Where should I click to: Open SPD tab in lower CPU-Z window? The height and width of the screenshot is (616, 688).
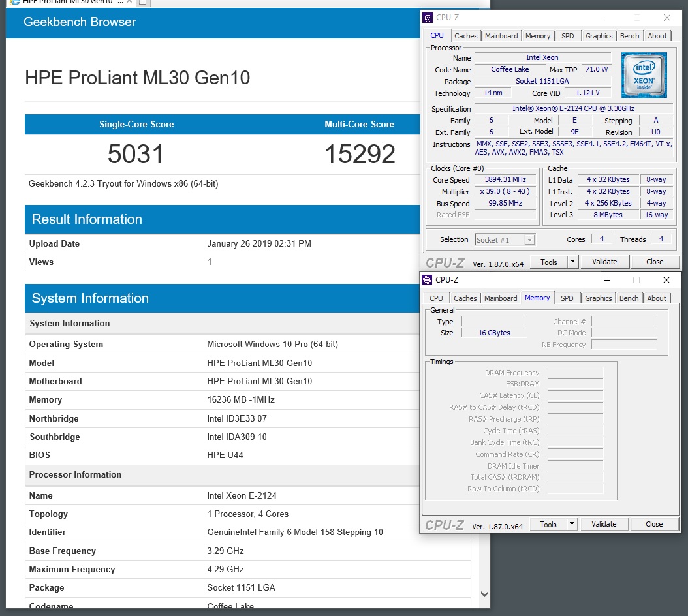pos(567,298)
